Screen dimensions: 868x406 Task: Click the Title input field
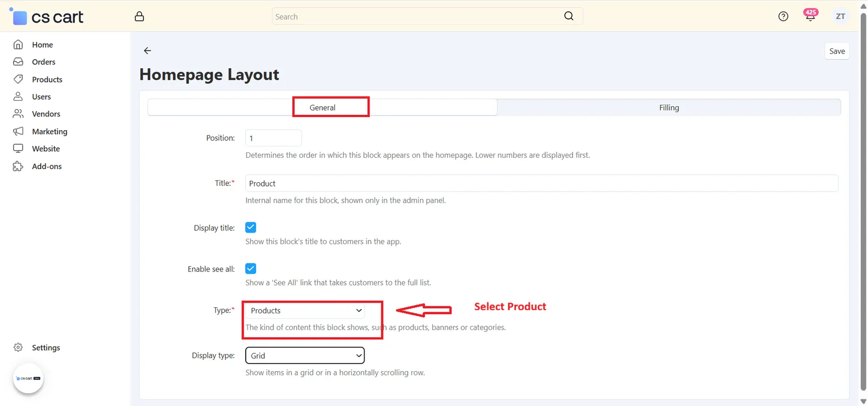tap(541, 183)
